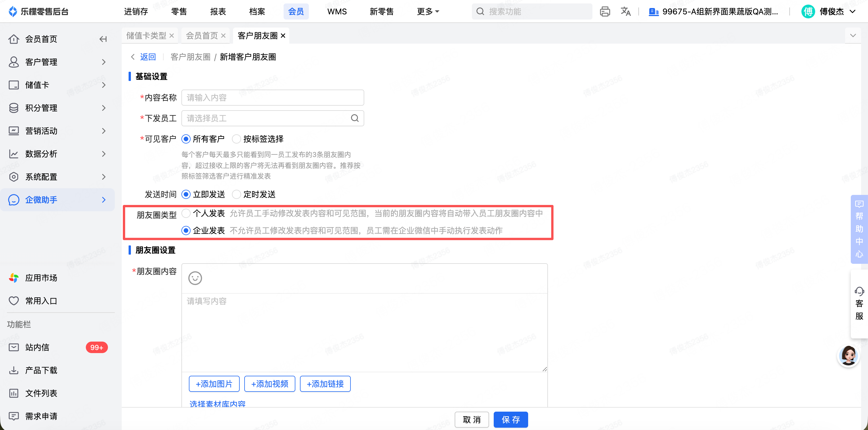Screen dimensions: 868x430
Task: Open the virtual assistant avatar
Action: tap(848, 356)
